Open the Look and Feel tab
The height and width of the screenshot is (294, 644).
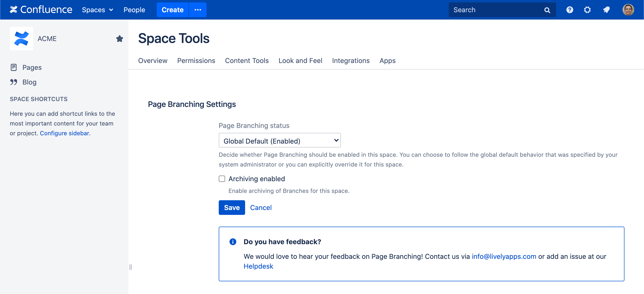[x=300, y=61]
